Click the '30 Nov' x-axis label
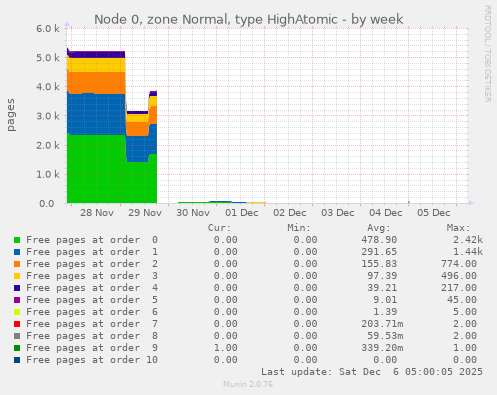The image size is (497, 395). (x=193, y=213)
